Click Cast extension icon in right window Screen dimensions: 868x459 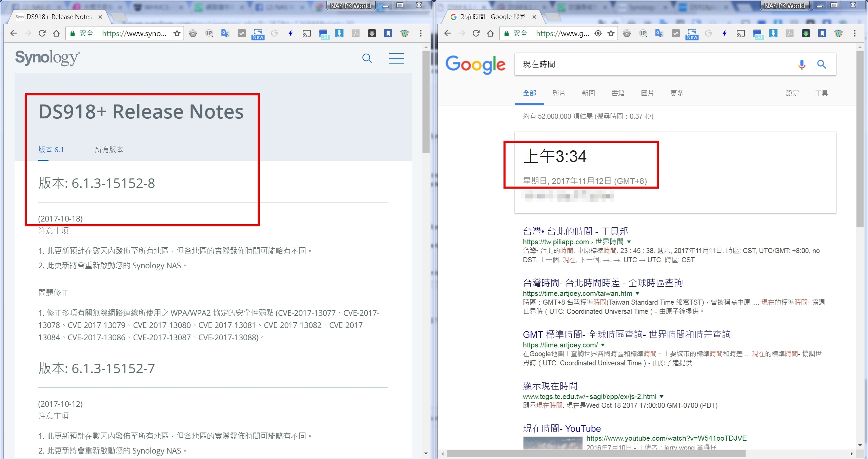[x=741, y=33]
